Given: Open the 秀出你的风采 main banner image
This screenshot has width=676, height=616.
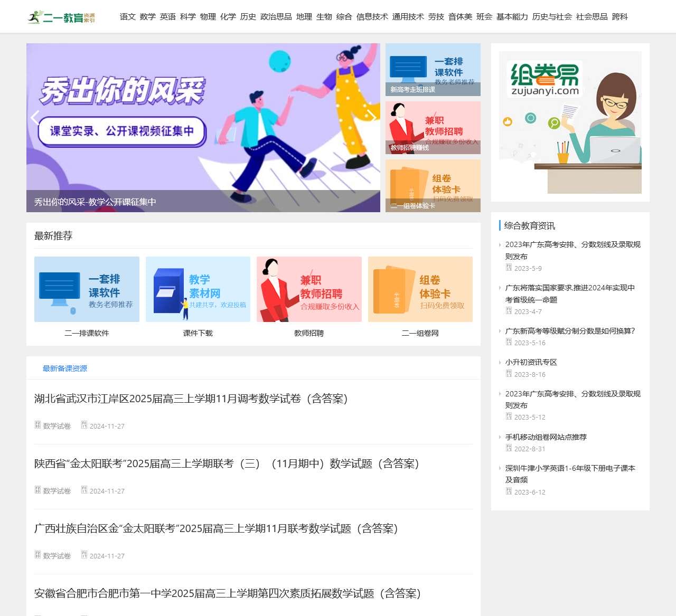Looking at the screenshot, I should click(203, 128).
